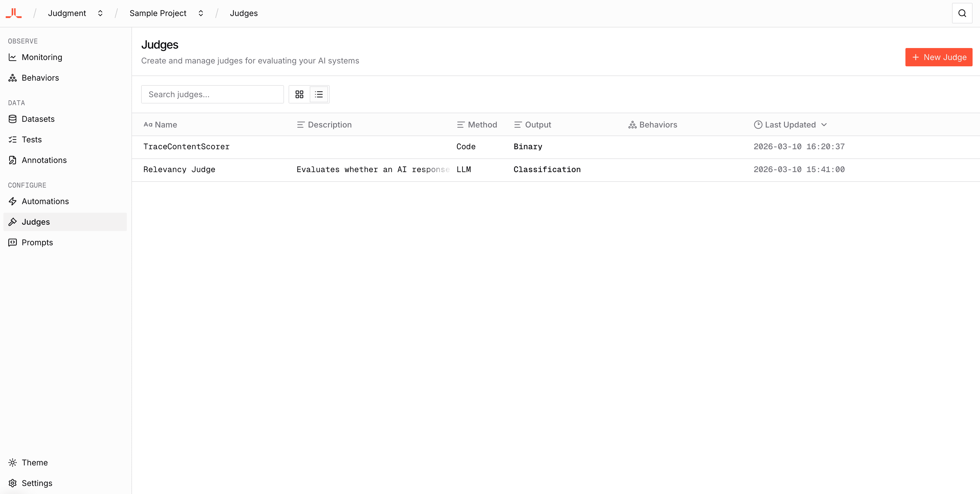Open Datasets using the database icon
The height and width of the screenshot is (494, 980).
13,119
